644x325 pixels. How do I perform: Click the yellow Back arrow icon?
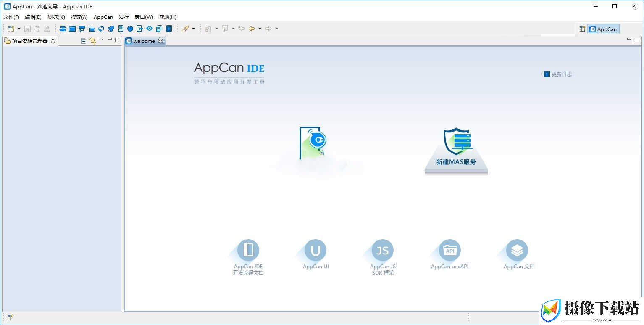click(252, 29)
